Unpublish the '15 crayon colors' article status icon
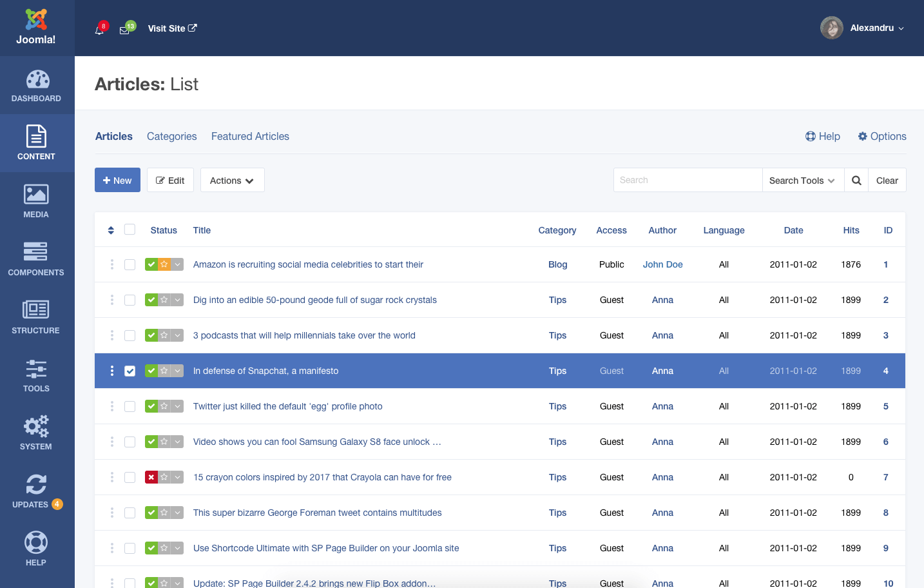The image size is (924, 588). (151, 477)
